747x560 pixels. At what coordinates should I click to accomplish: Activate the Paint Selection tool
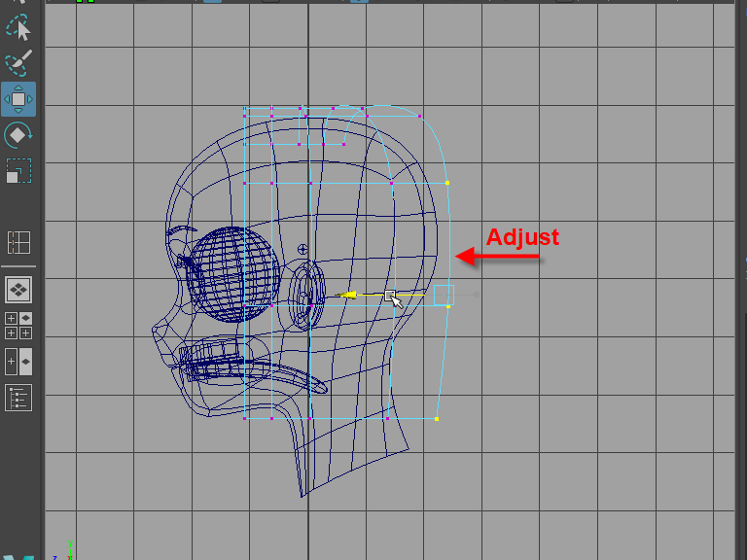[18, 62]
